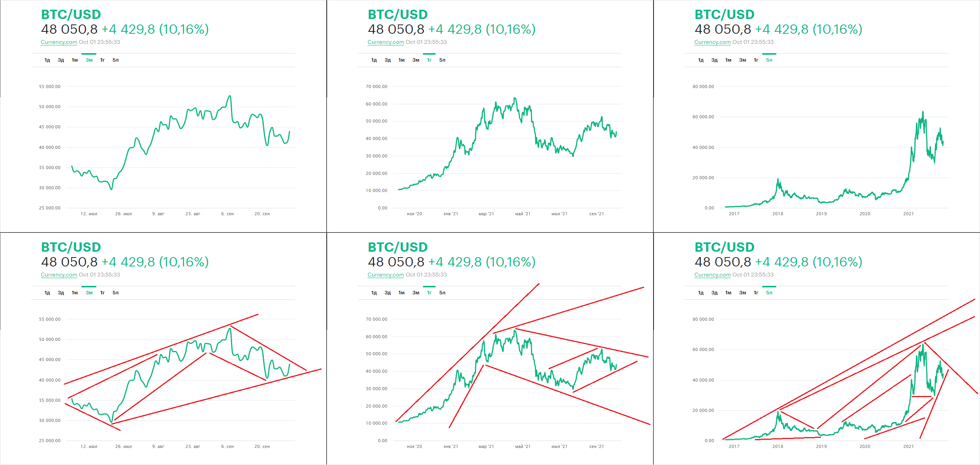The width and height of the screenshot is (980, 465).
Task: Click the май '21 axis label on unannotated chart
Action: [x=523, y=214]
